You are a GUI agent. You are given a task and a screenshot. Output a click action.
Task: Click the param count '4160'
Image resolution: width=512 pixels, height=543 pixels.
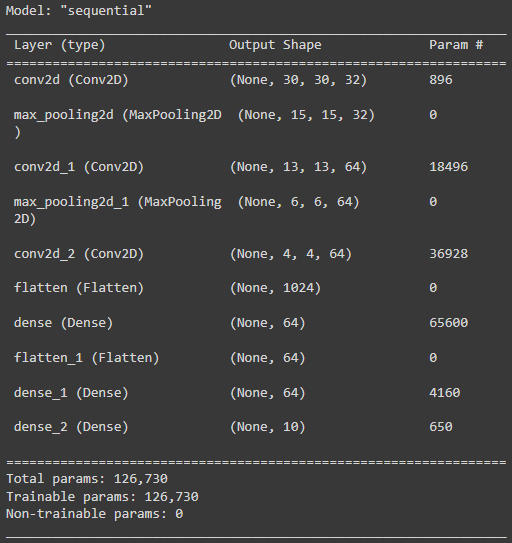click(x=445, y=393)
